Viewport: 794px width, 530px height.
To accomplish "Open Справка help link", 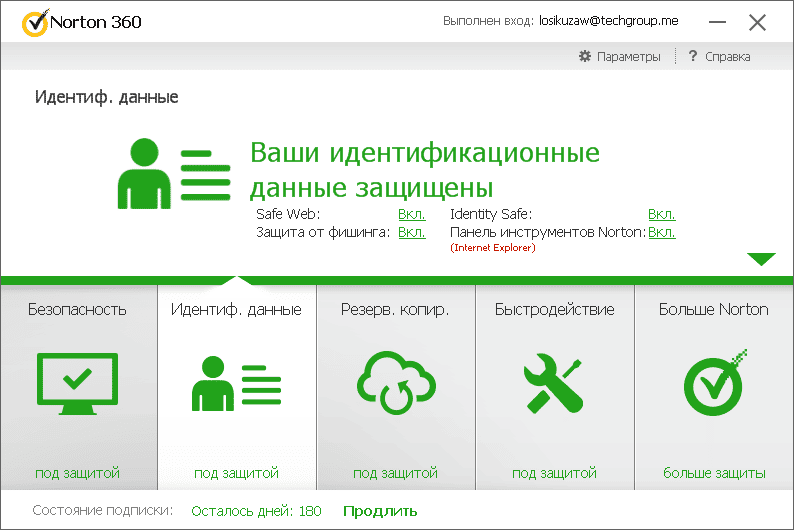I will tap(728, 57).
